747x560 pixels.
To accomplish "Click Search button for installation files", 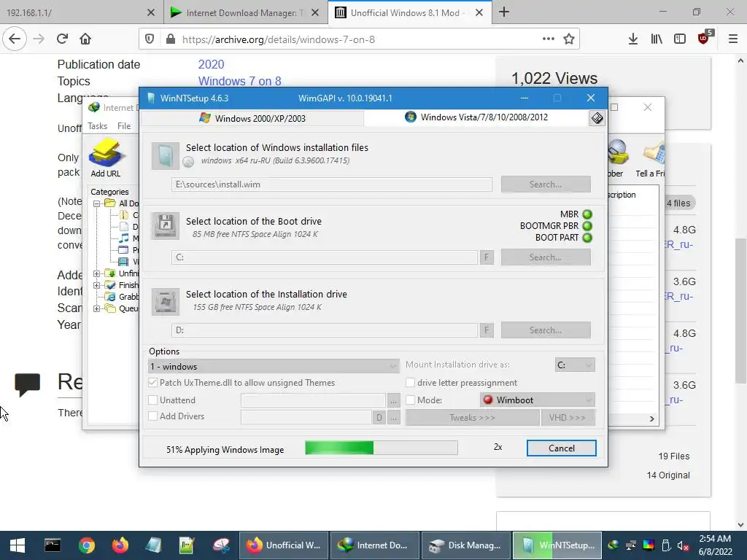I will [546, 184].
